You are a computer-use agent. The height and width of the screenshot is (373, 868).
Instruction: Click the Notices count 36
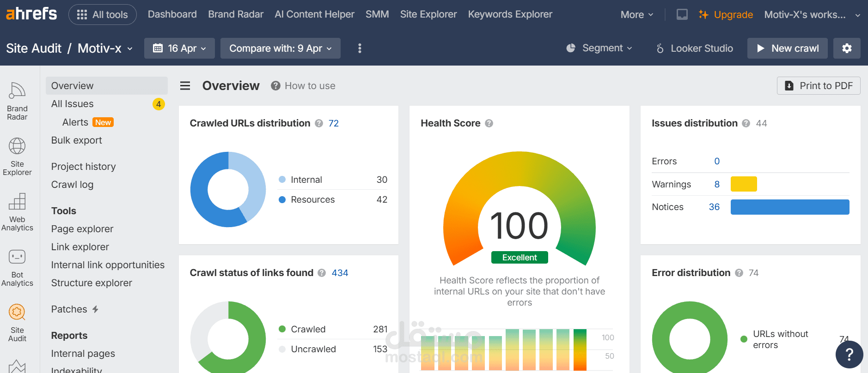click(x=714, y=207)
